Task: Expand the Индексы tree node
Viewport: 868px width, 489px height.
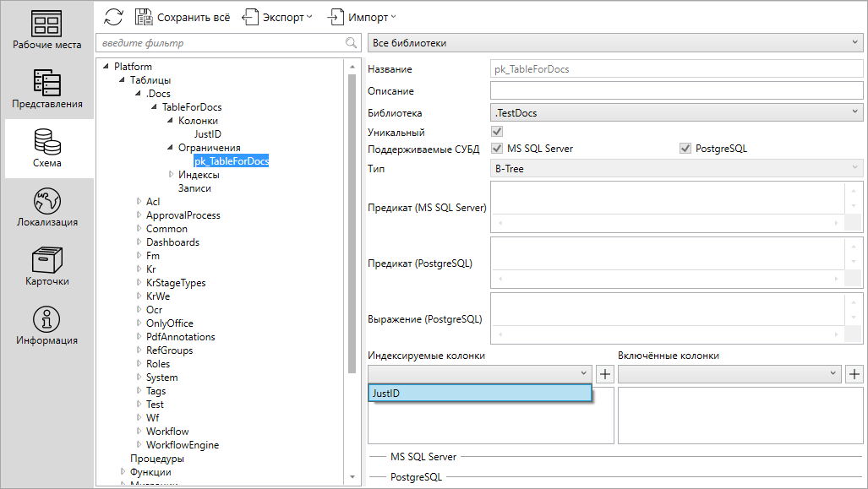Action: [171, 175]
